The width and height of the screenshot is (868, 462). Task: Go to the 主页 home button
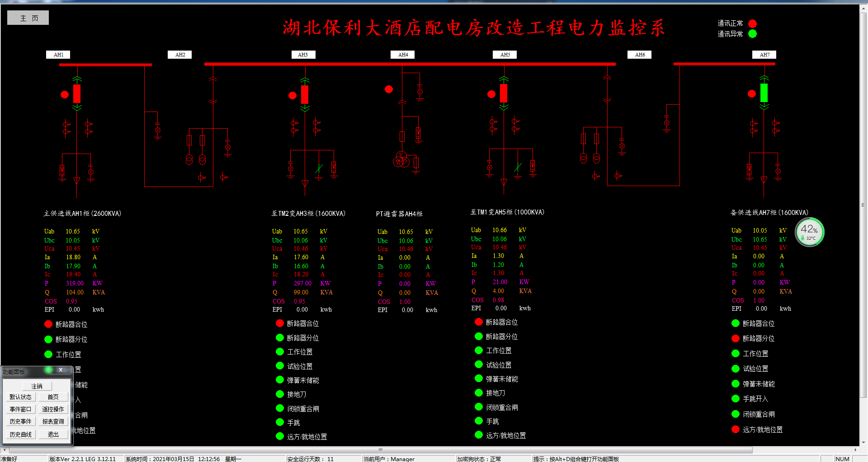coord(28,18)
